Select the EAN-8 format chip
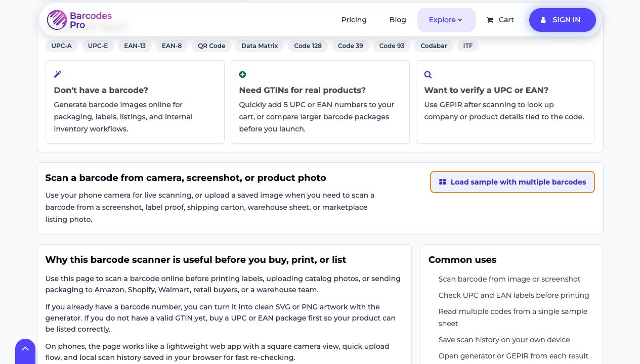 pos(172,46)
